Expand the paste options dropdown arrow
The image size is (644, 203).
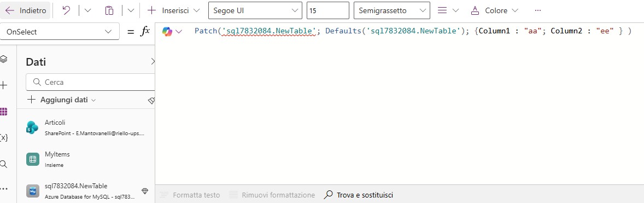point(131,11)
